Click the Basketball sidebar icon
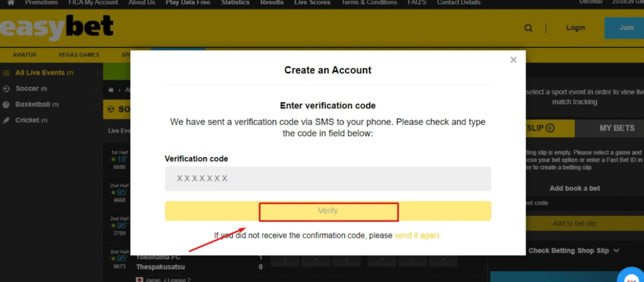 (6, 104)
